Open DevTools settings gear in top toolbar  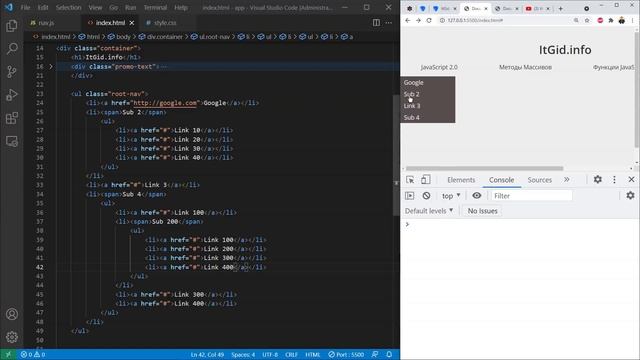point(598,180)
